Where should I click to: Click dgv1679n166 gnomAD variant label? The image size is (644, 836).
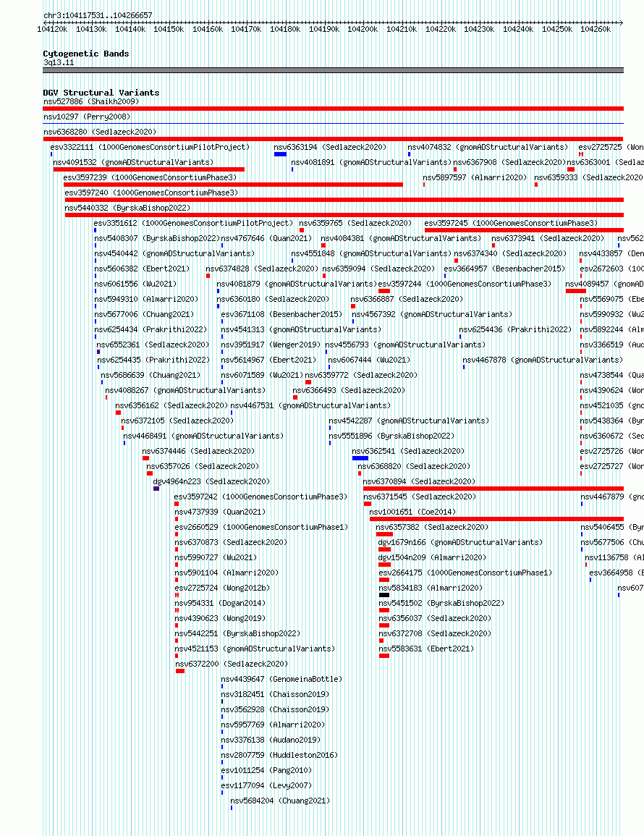tap(461, 542)
